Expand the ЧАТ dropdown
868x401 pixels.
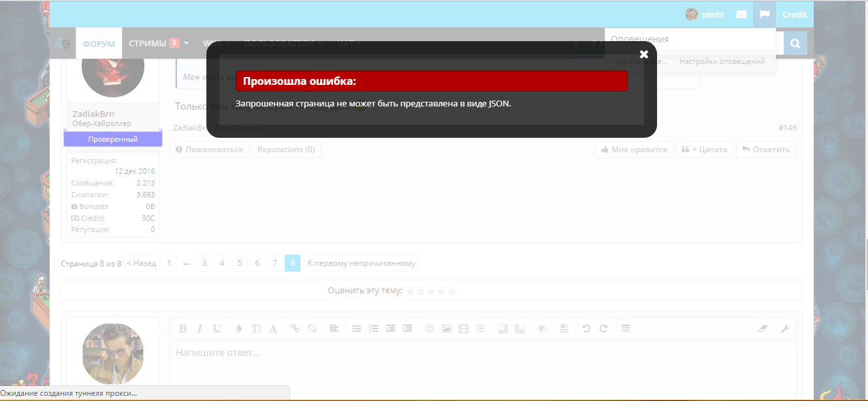(x=346, y=43)
